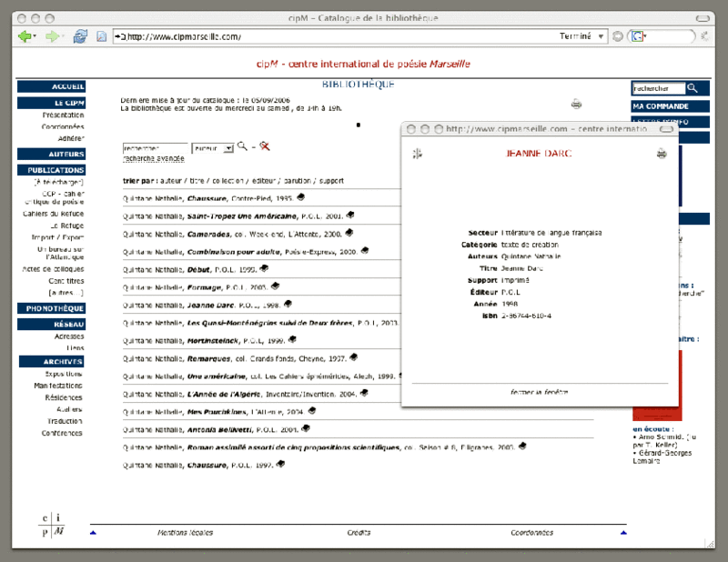Open AUTEURS menu section
The height and width of the screenshot is (562, 728).
(x=52, y=154)
